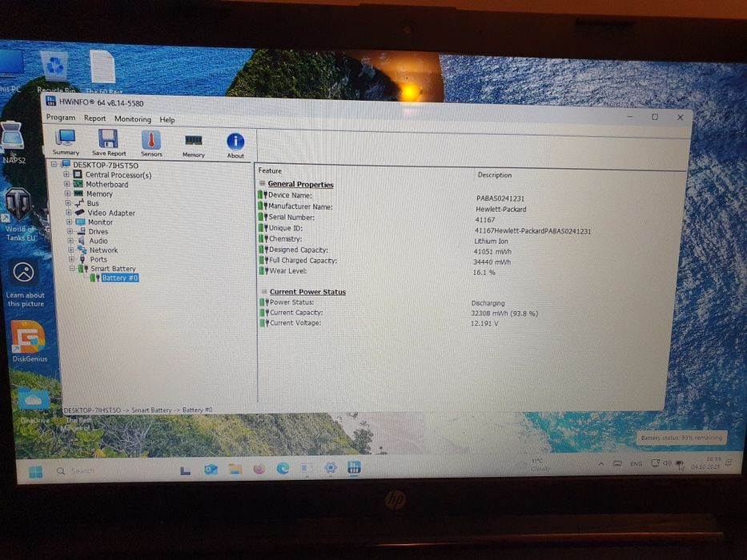Screen dimensions: 747x560
Task: Expand the Motherboard tree node
Action: click(x=67, y=184)
